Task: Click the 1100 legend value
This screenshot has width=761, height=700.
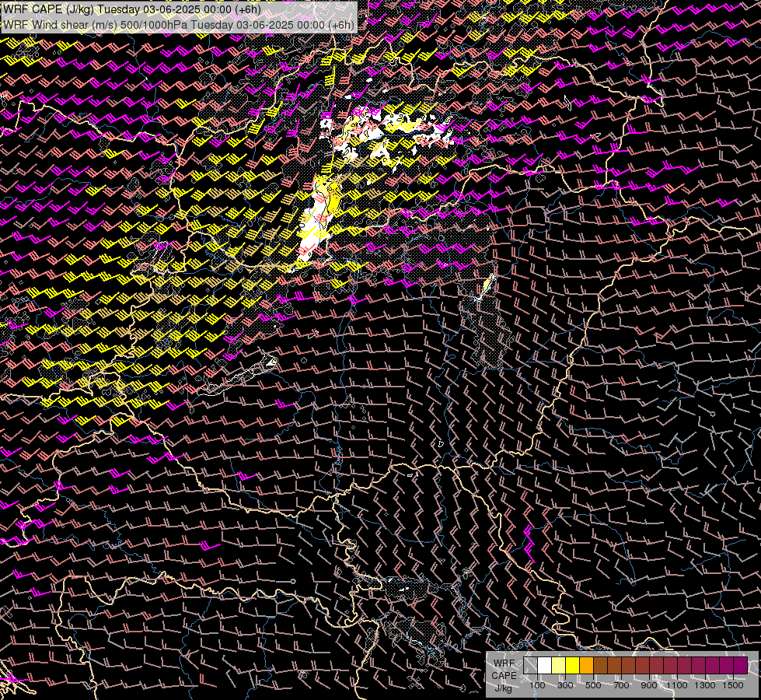Action: pos(676,685)
